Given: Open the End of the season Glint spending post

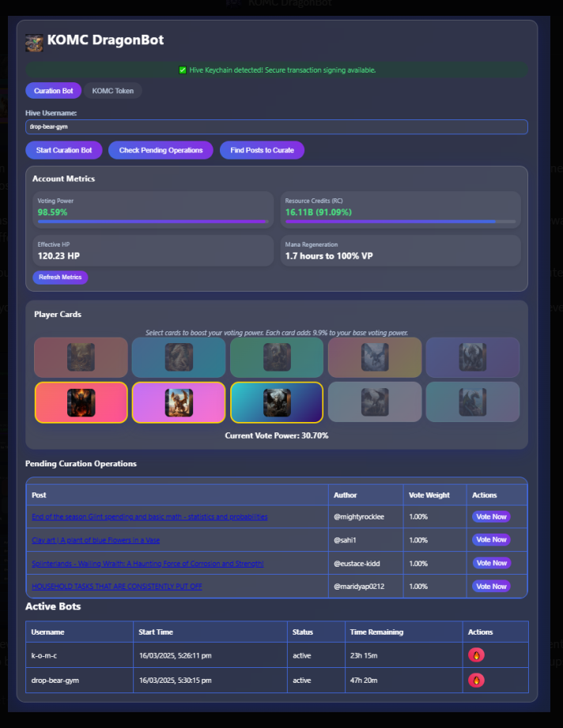Looking at the screenshot, I should tap(149, 517).
